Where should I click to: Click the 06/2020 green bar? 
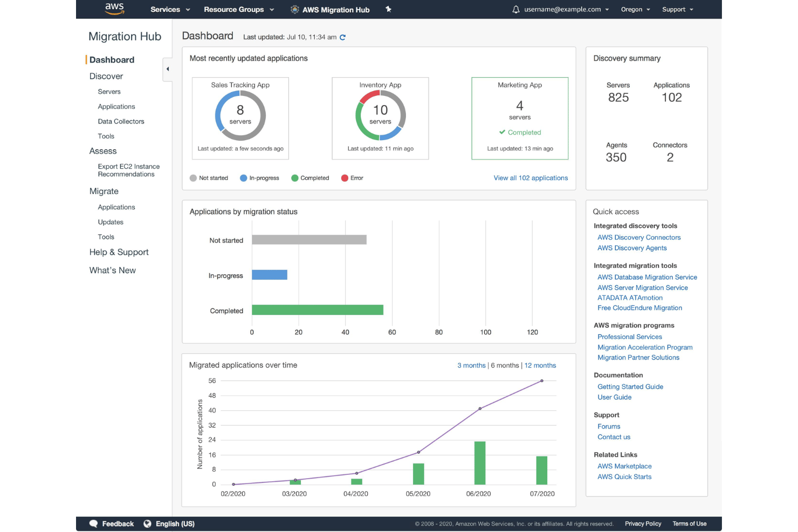pyautogui.click(x=480, y=463)
